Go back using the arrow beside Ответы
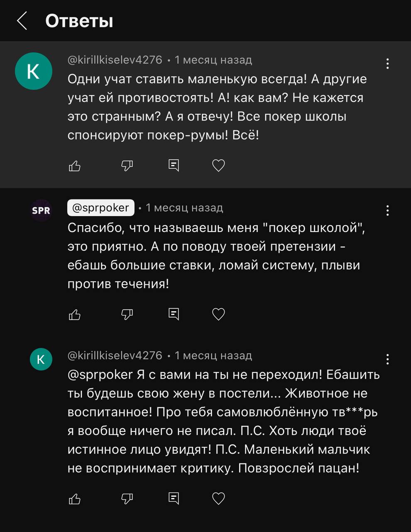411x532 pixels. [22, 21]
